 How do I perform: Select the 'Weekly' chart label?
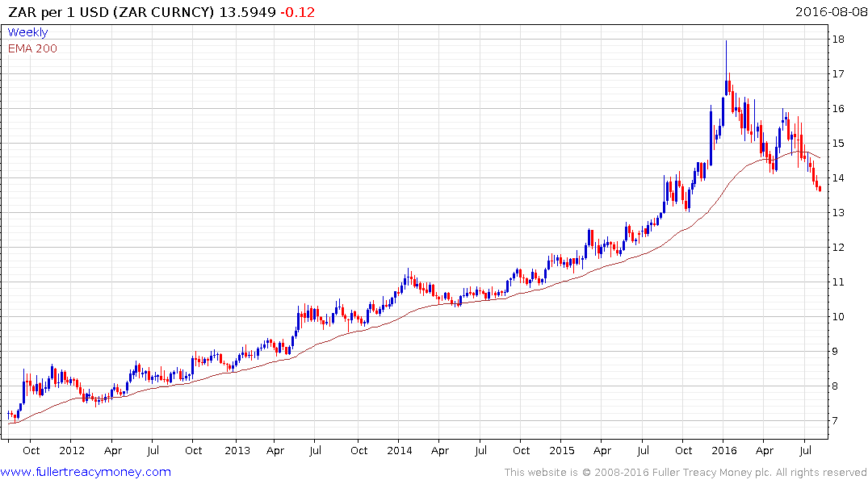pos(27,32)
